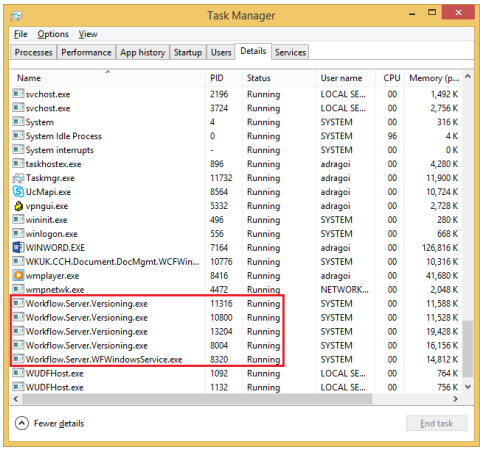Switch to the Processes tab

pos(33,52)
